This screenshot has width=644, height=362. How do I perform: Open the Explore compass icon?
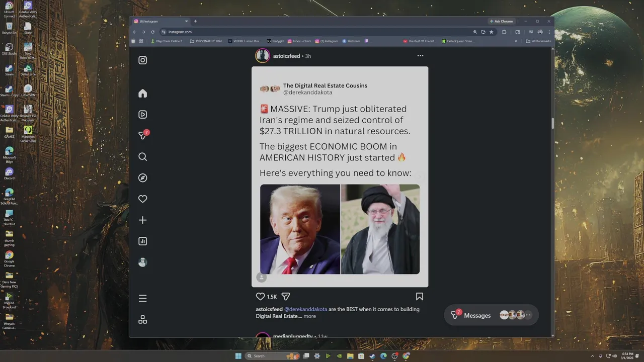pyautogui.click(x=143, y=178)
